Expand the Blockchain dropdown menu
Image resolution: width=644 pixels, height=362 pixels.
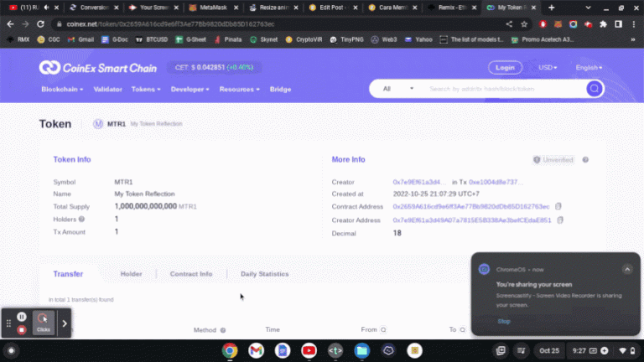pos(62,89)
